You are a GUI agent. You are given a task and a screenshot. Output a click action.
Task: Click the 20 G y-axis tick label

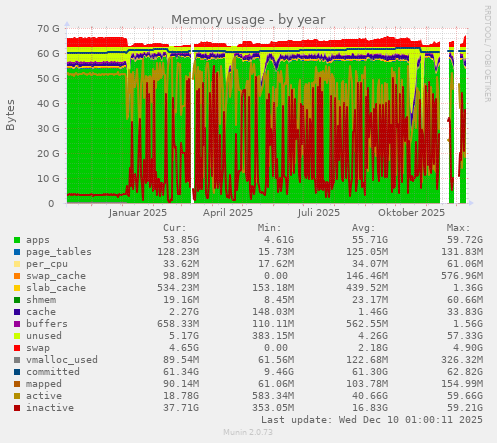[48, 154]
